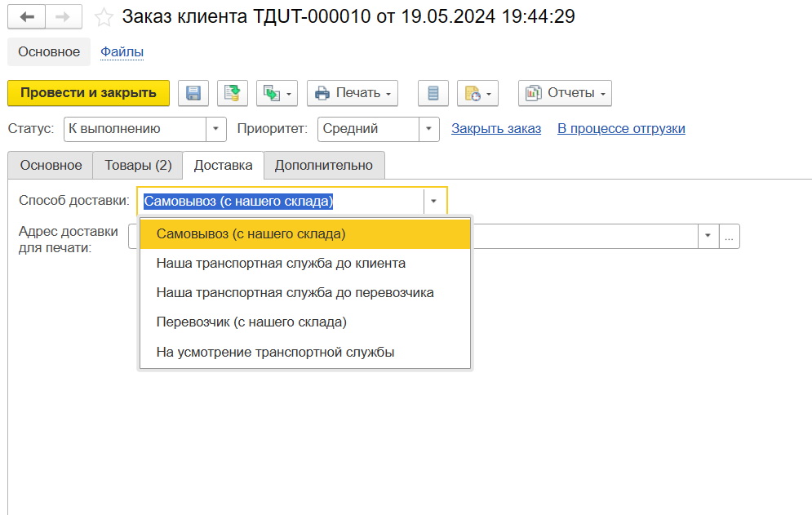The width and height of the screenshot is (812, 515).
Task: Click the ellipsis button beside delivery address
Action: (x=729, y=237)
